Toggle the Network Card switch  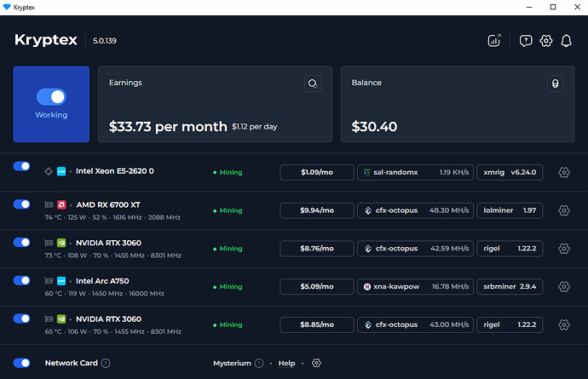click(22, 363)
